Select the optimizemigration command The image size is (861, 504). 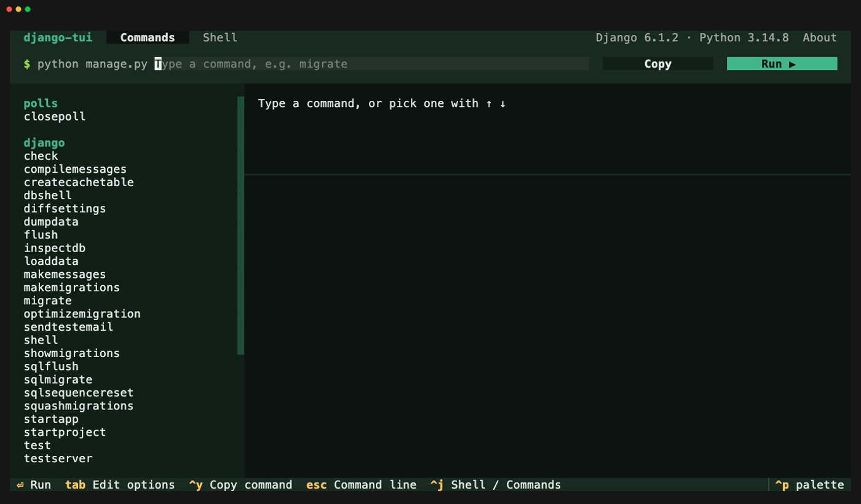point(82,314)
